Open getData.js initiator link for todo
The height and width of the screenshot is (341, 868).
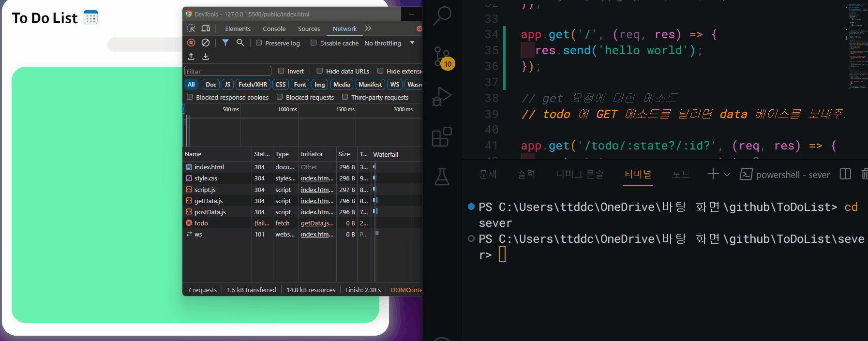317,223
